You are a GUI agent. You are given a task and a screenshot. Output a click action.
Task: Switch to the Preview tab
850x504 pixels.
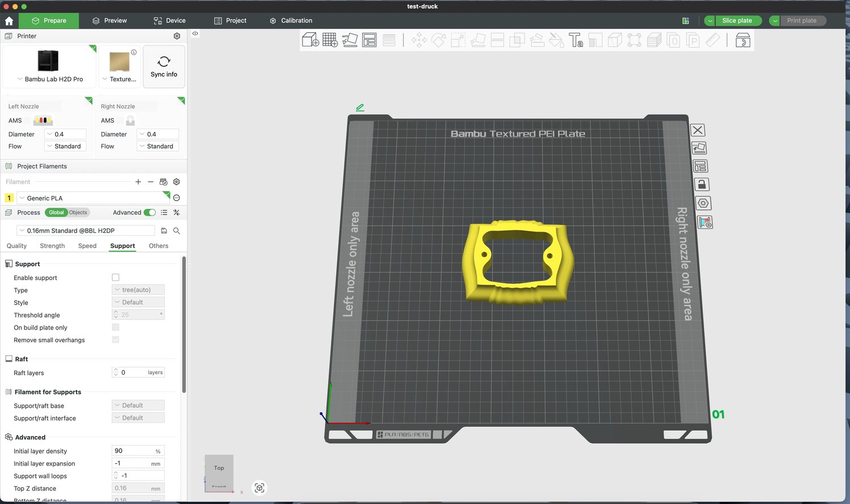(109, 21)
